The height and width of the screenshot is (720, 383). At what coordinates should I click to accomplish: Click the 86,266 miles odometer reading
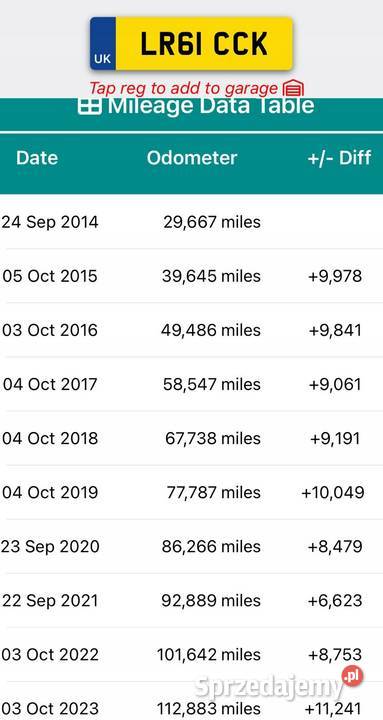(211, 546)
